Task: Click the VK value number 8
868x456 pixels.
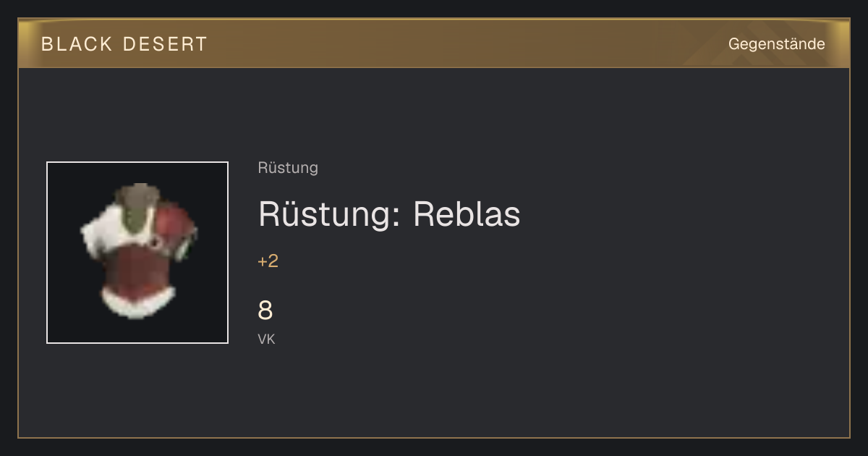Action: tap(265, 311)
